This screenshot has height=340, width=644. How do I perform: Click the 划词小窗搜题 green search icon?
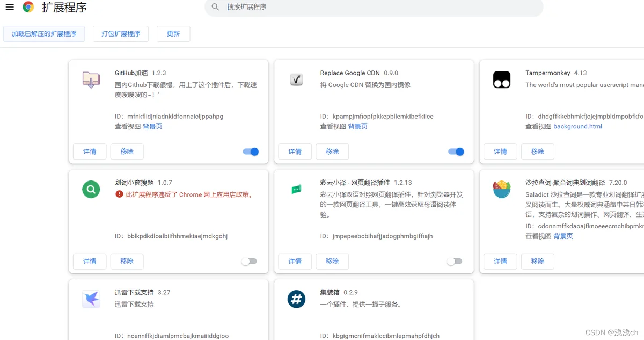[x=91, y=189]
